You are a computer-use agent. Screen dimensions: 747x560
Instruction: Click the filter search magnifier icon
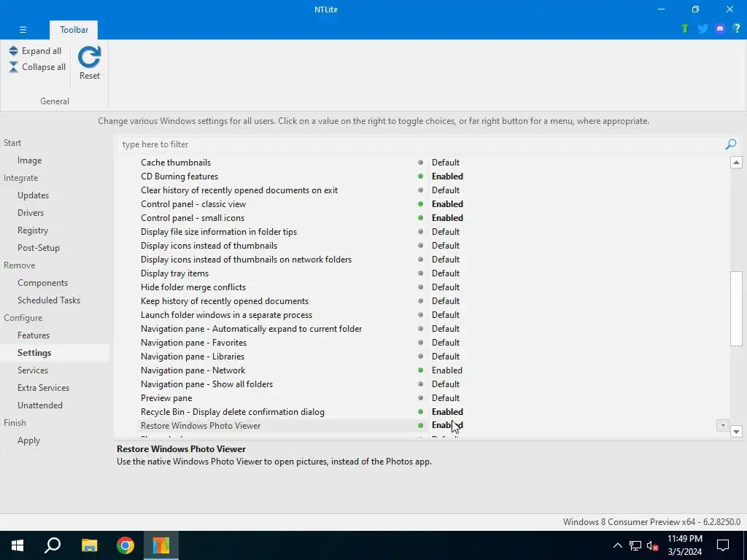pyautogui.click(x=731, y=144)
